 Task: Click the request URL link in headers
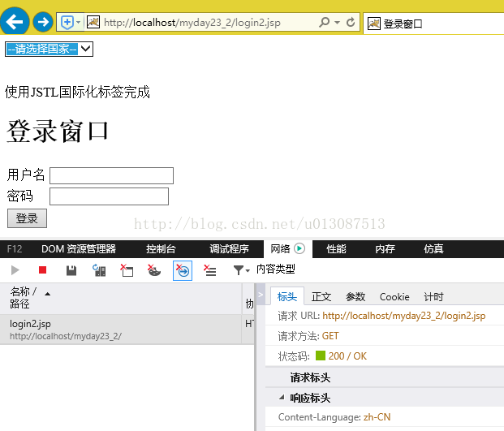point(403,316)
